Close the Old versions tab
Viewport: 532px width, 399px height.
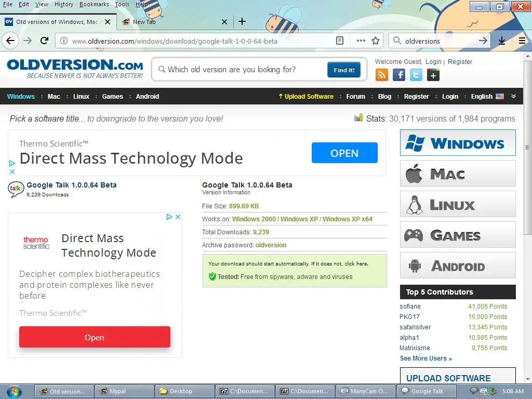pos(108,22)
